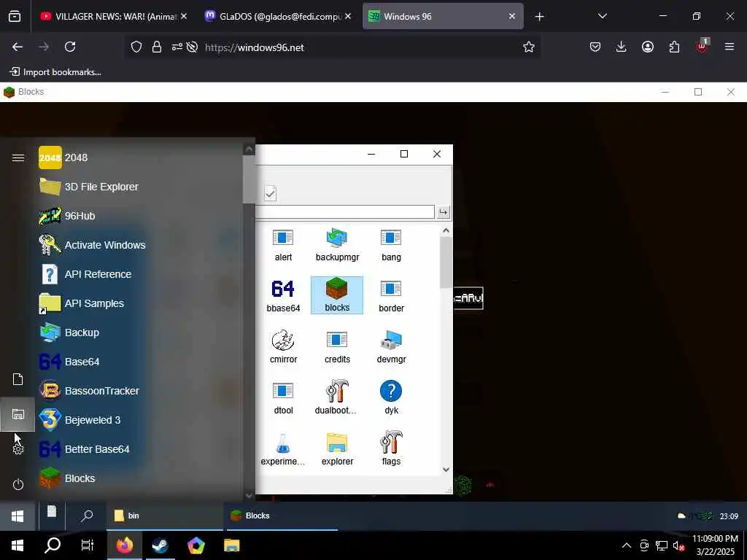Click start menu list scroll up arrow

click(249, 149)
